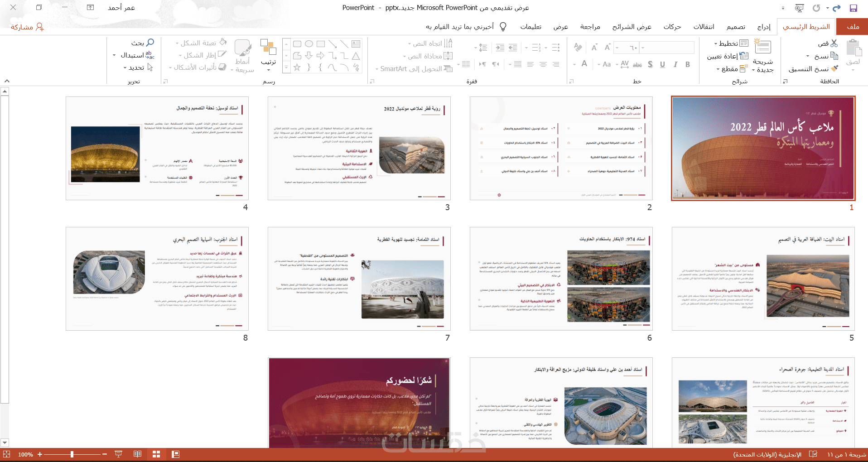Click the Redo icon in title bar
This screenshot has height=462, width=868.
pyautogui.click(x=816, y=8)
